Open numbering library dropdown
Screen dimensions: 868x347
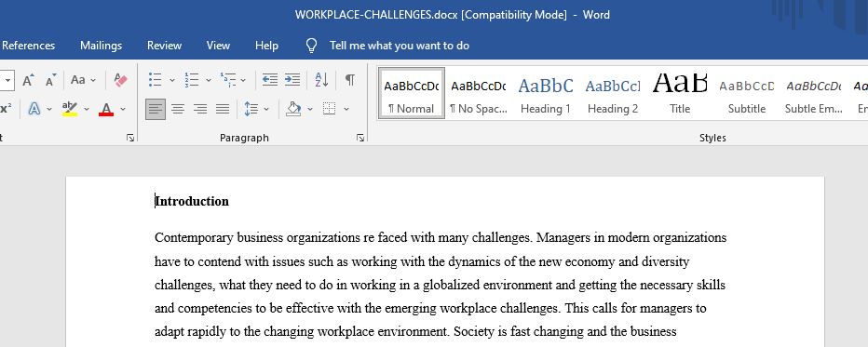pos(208,81)
